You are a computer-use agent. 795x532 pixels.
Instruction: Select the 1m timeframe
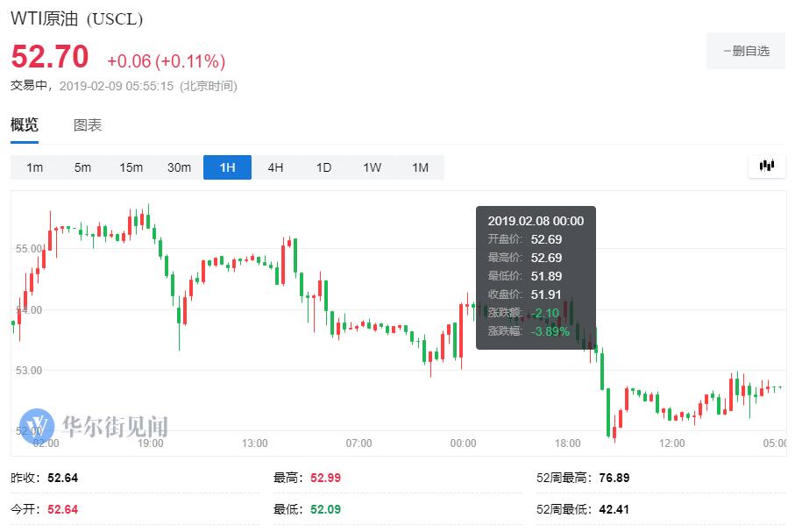click(34, 167)
